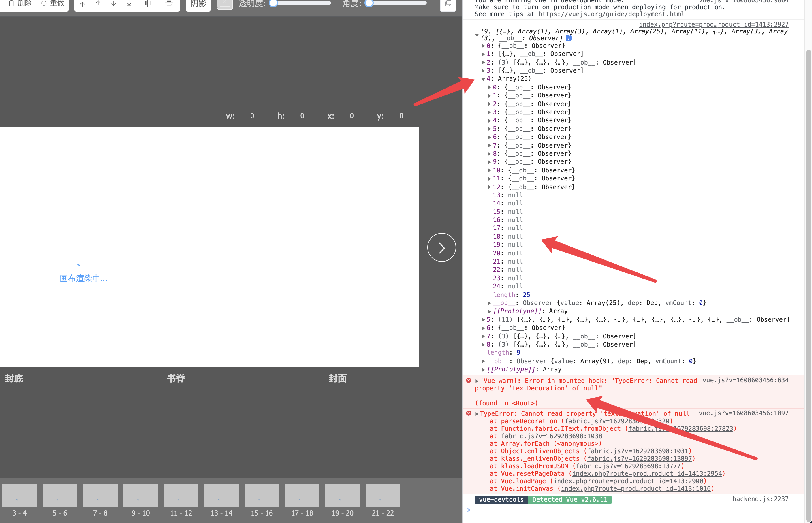Switch to the 封面 cover section
This screenshot has width=812, height=523.
coord(337,378)
